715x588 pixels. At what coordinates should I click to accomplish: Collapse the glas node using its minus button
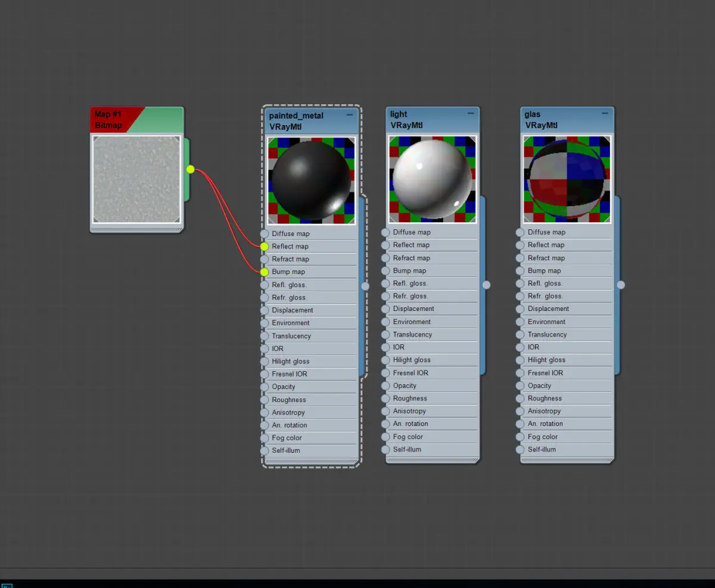click(605, 113)
